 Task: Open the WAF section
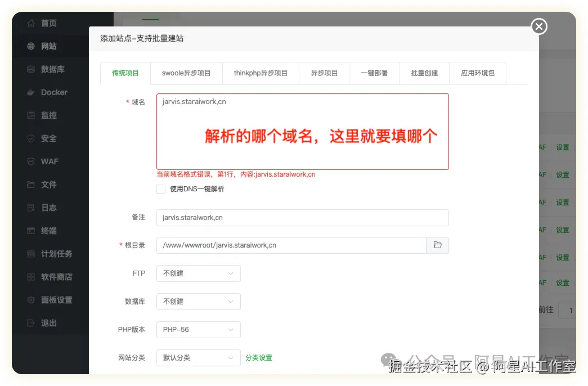point(48,161)
